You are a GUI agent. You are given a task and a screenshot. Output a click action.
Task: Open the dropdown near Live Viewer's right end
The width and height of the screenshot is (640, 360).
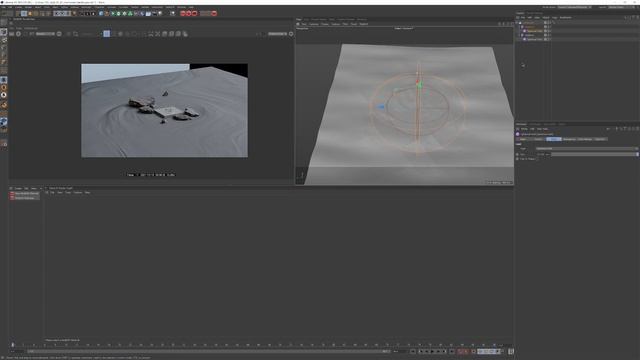[278, 34]
